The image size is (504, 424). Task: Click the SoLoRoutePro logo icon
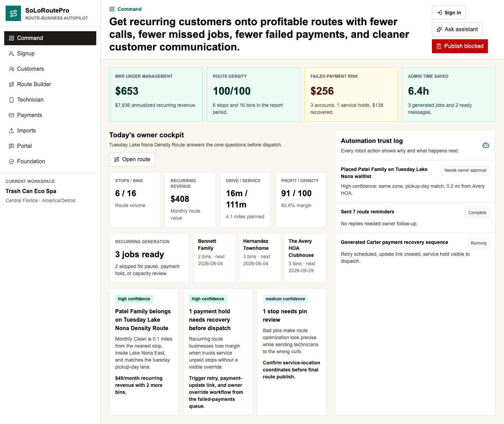[13, 13]
